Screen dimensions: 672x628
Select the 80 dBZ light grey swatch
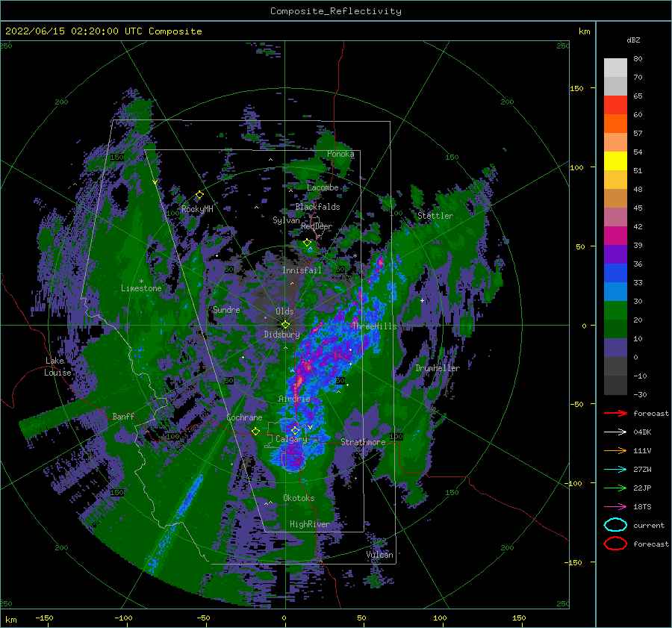pyautogui.click(x=615, y=67)
